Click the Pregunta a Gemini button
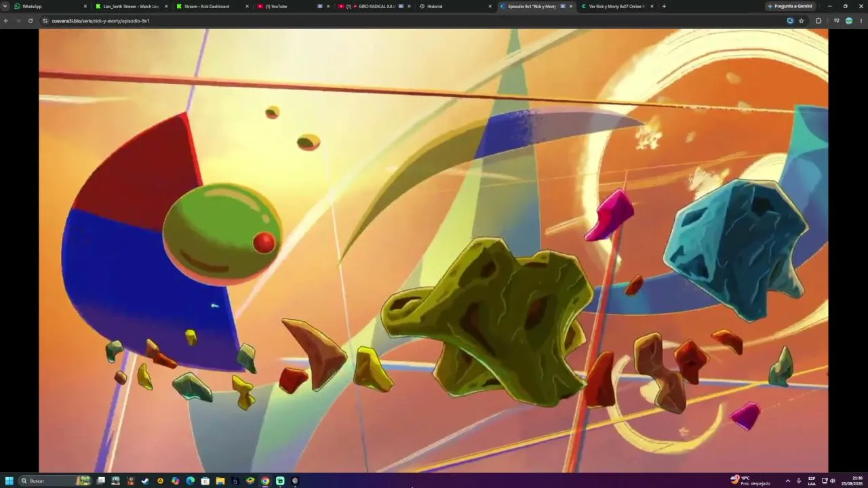The image size is (868, 488). pyautogui.click(x=790, y=6)
